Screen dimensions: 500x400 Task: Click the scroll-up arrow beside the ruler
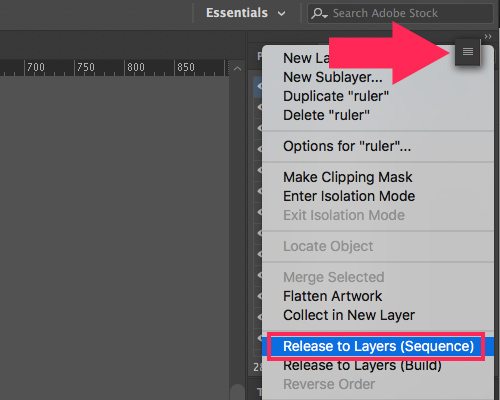point(237,69)
